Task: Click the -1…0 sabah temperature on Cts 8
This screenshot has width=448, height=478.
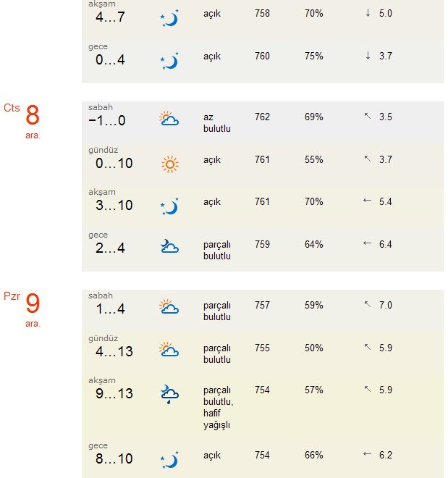Action: (107, 121)
